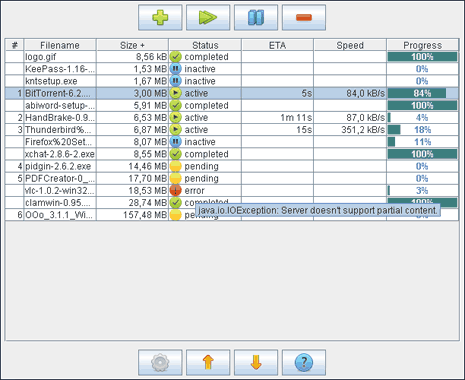This screenshot has height=380, width=465.
Task: Click the 1m 11s ETA value
Action: coord(296,118)
